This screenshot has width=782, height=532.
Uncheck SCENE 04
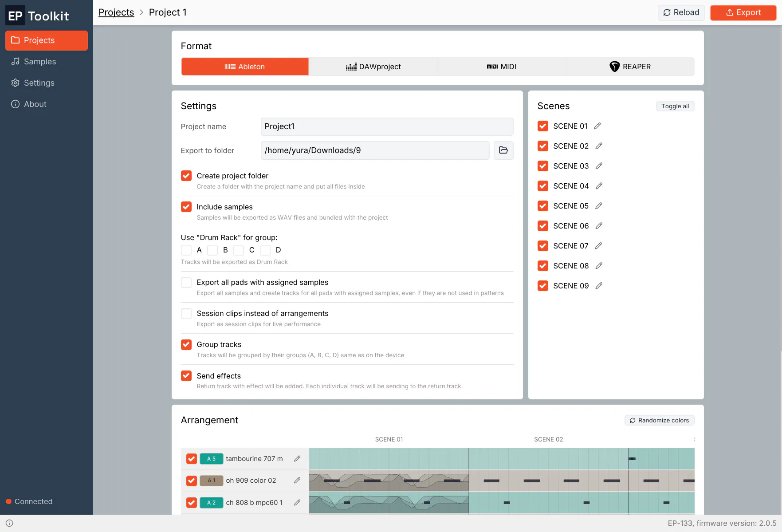coord(543,186)
